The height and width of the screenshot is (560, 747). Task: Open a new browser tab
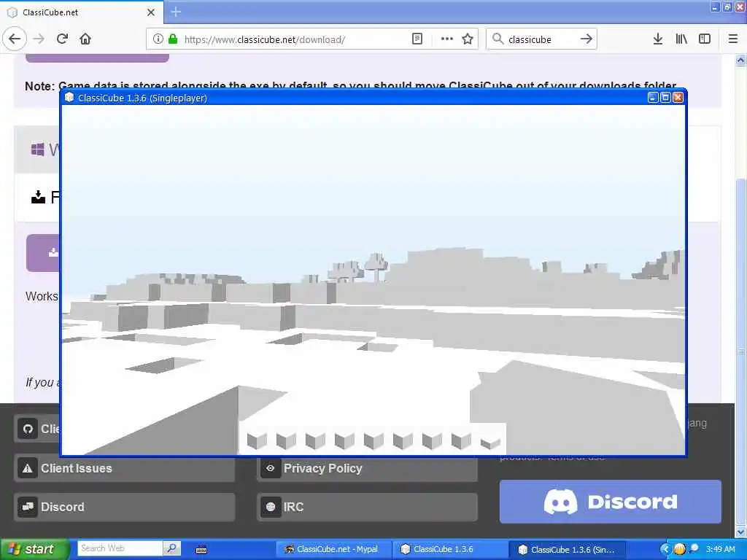tap(176, 12)
